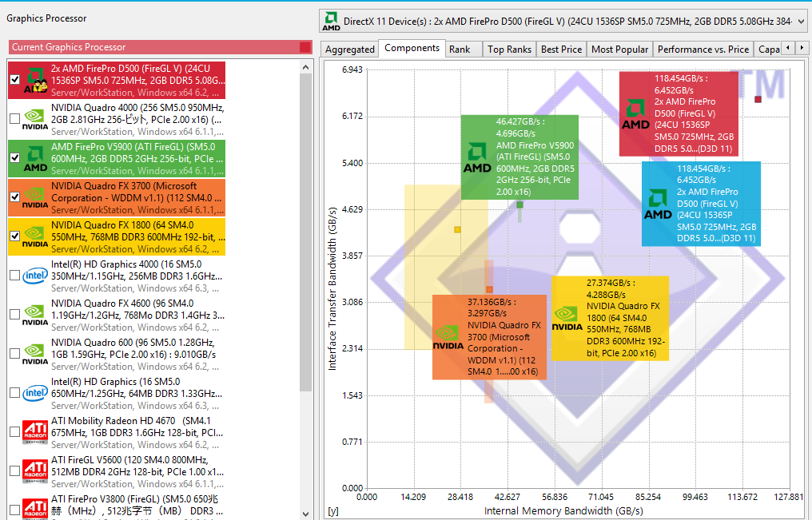
Task: Check the NVIDIA Quadro FX 4600 checkbox
Action: [x=15, y=315]
